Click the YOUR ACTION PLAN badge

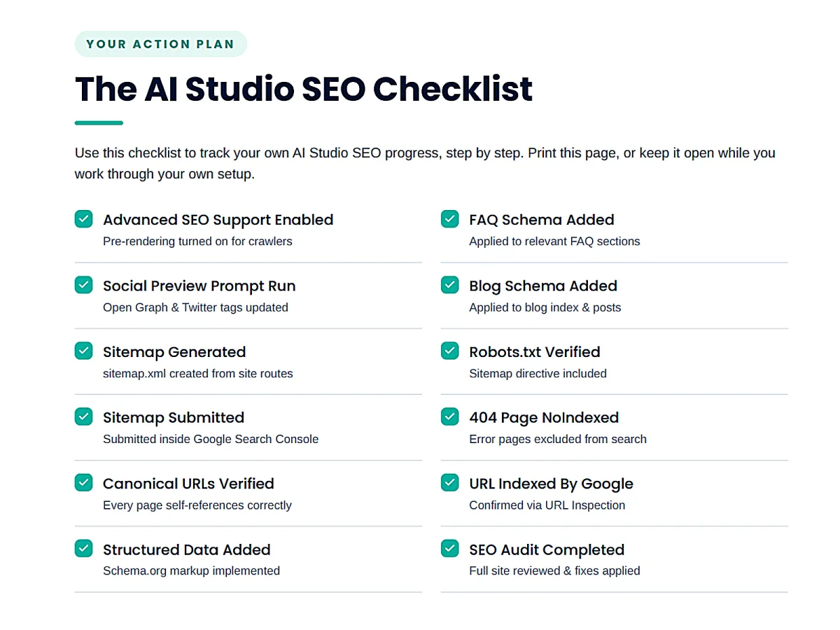[160, 44]
